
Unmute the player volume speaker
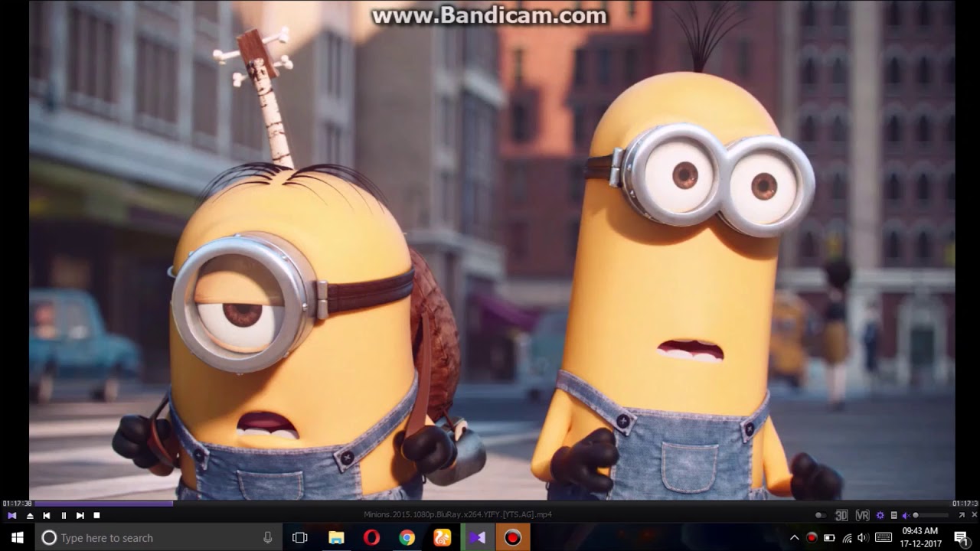[906, 515]
